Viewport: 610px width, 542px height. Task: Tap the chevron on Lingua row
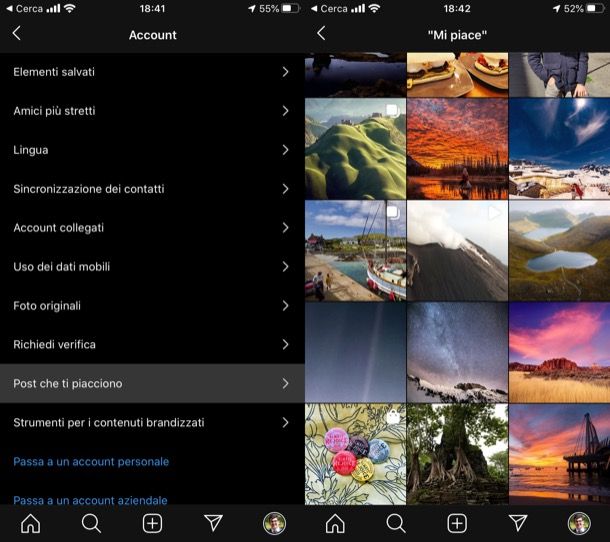[x=286, y=150]
